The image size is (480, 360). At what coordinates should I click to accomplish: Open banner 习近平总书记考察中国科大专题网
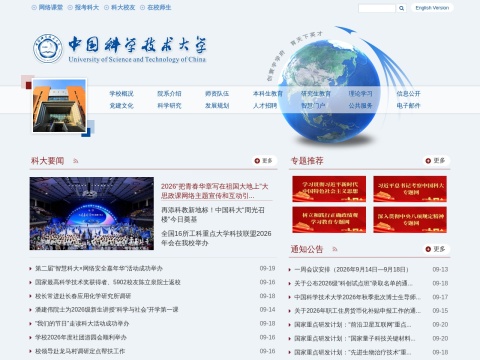[x=410, y=189]
